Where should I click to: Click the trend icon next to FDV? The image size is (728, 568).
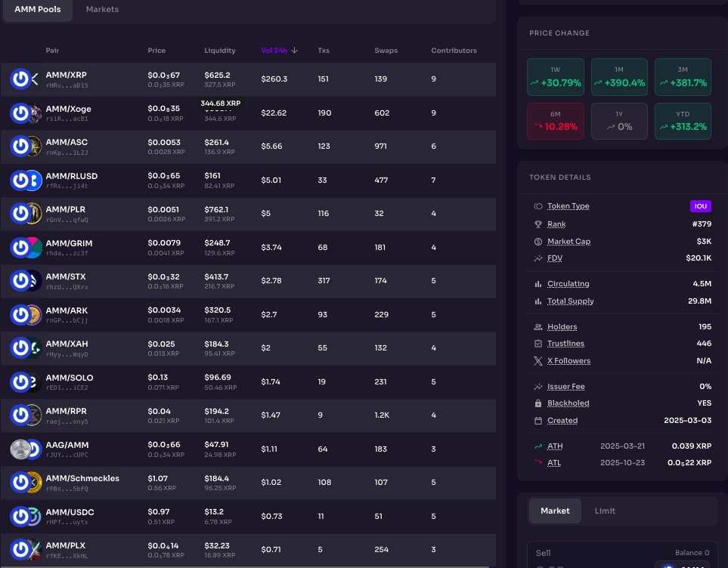pyautogui.click(x=537, y=258)
